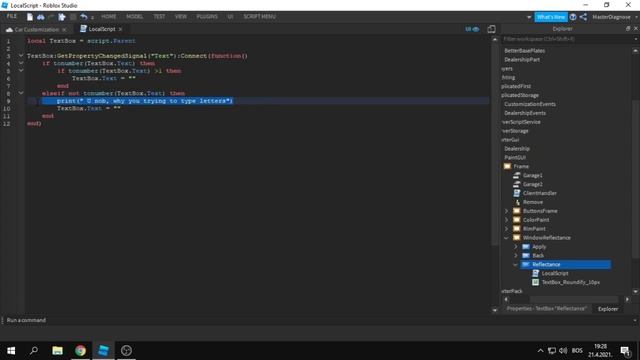The image size is (640, 360).
Task: Open the FILE menu
Action: coord(12,16)
